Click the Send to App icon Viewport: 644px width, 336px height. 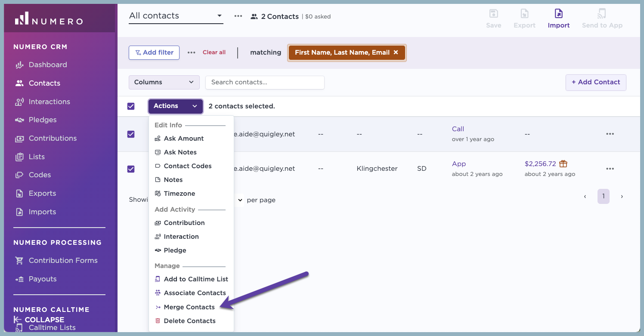pos(602,14)
